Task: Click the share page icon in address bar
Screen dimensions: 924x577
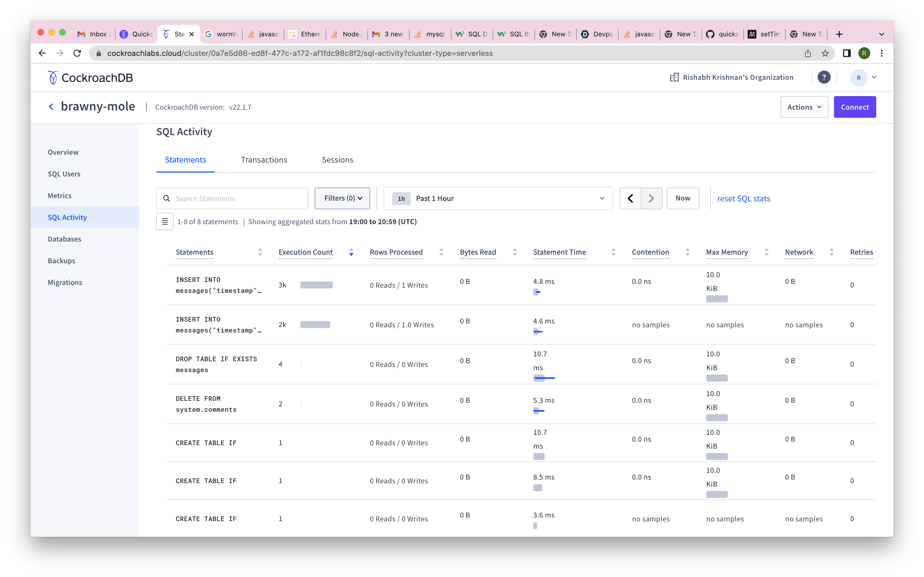Action: point(808,53)
